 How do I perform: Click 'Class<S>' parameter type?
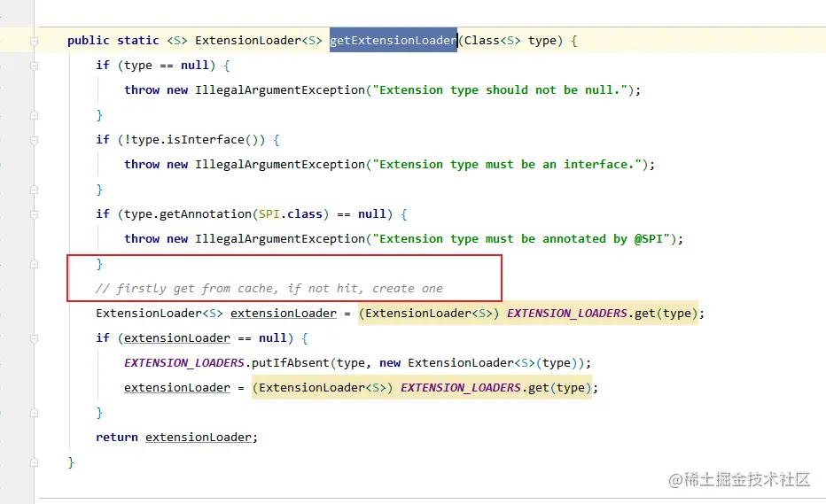[x=492, y=41]
